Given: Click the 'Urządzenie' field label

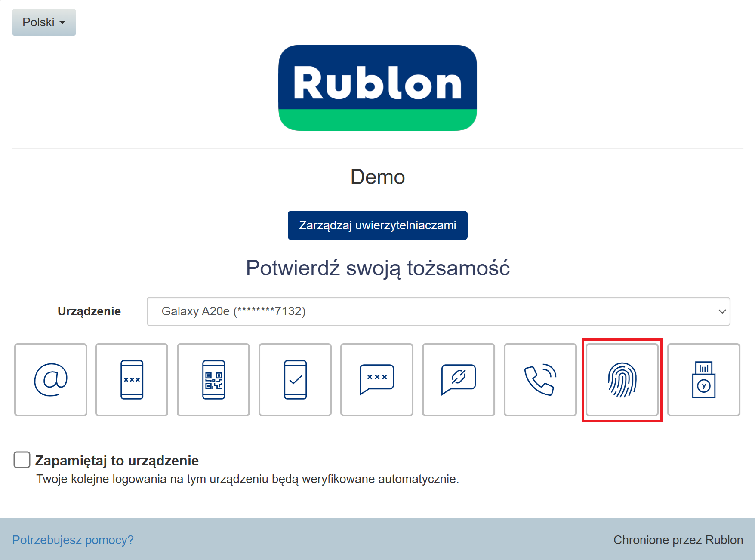Looking at the screenshot, I should tap(89, 311).
